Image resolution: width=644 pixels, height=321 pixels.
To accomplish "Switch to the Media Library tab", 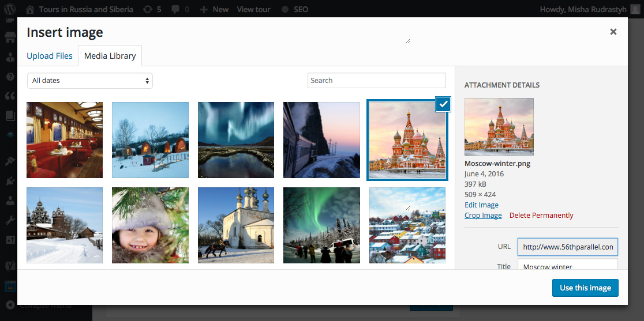I will 110,56.
